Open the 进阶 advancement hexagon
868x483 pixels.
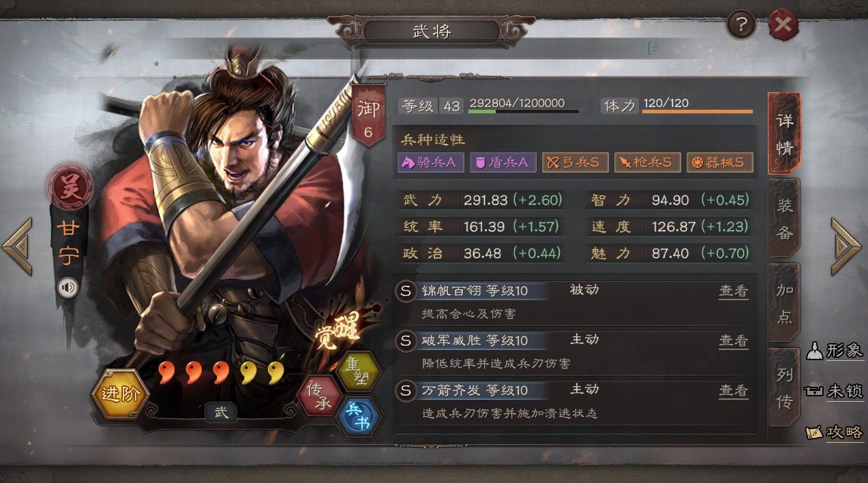tap(120, 394)
